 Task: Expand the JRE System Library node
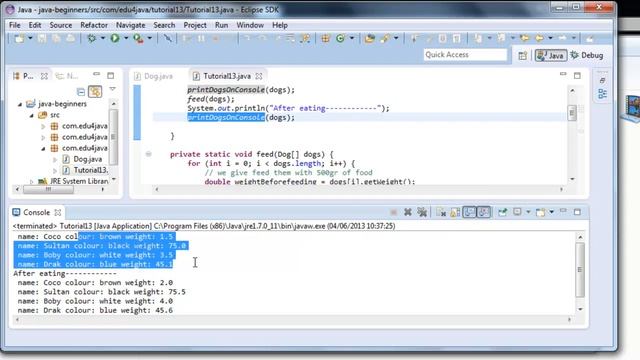32,181
